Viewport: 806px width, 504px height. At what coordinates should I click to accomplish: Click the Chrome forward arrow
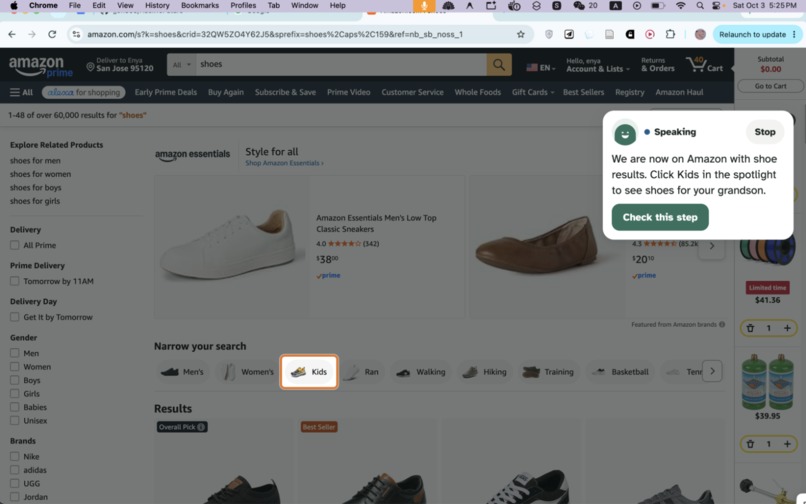point(32,34)
